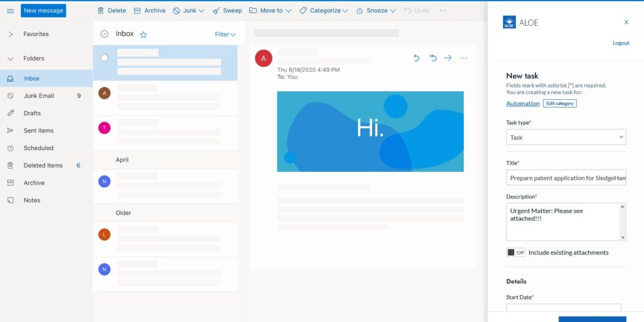
Task: Click the Sweep broom icon
Action: pos(216,11)
